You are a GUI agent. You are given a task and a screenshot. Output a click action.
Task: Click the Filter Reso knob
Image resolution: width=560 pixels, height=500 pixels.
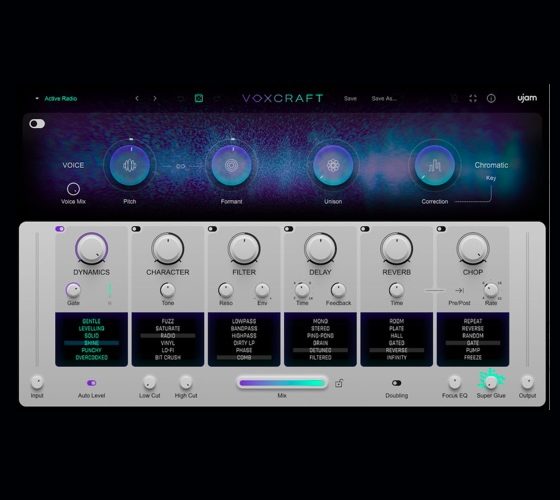coord(226,290)
